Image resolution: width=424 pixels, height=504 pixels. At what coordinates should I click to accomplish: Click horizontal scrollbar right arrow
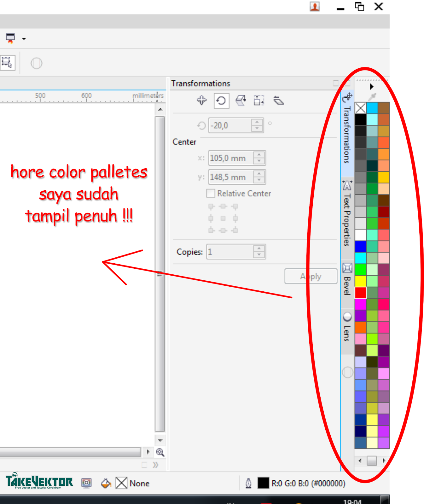[x=148, y=452]
